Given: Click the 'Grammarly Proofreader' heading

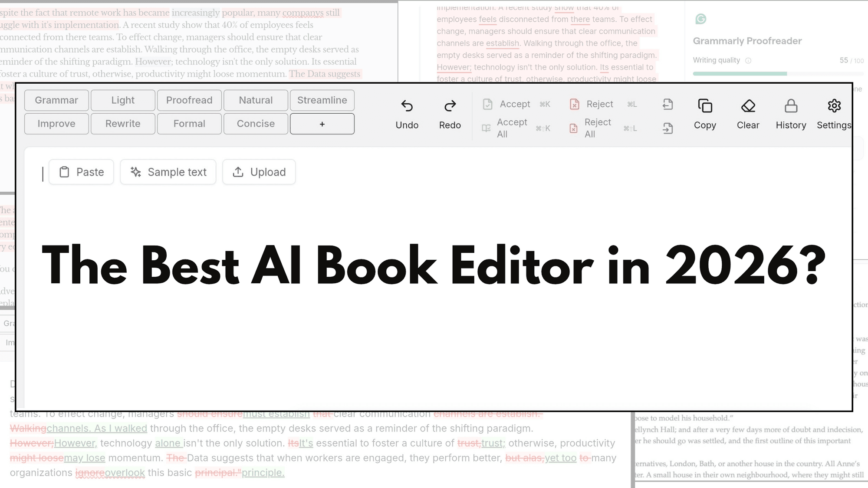Looking at the screenshot, I should click(747, 41).
